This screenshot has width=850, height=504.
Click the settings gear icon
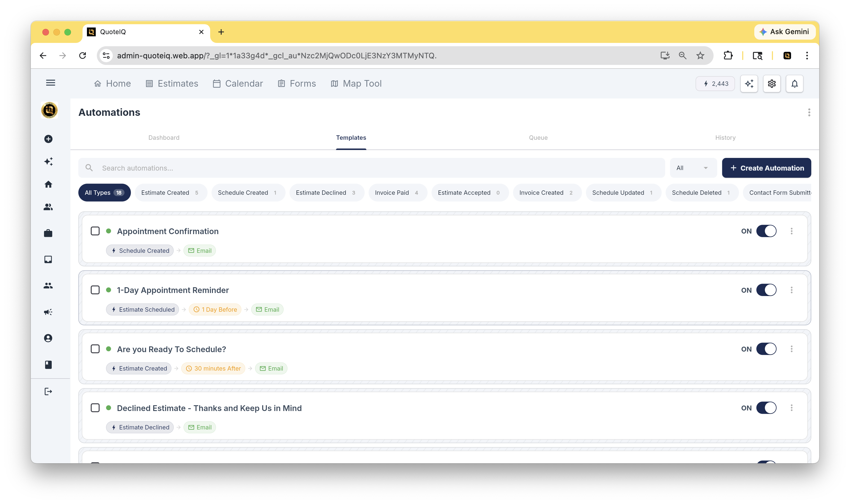pyautogui.click(x=772, y=84)
